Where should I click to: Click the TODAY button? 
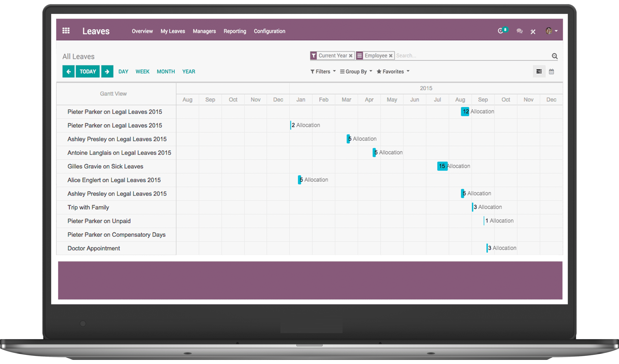click(88, 72)
